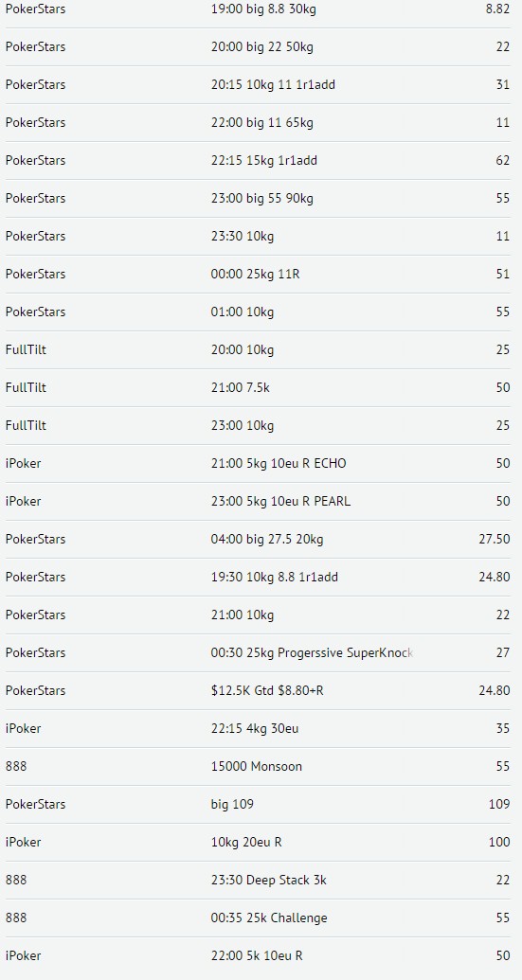Select the 22:00 5k 10eu R entry
The width and height of the screenshot is (522, 980).
[x=258, y=955]
